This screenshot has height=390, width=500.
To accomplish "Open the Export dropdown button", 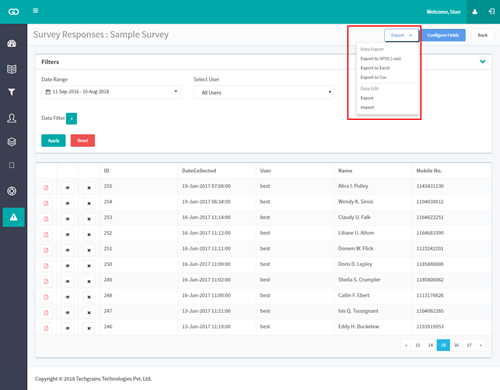I will pyautogui.click(x=401, y=35).
